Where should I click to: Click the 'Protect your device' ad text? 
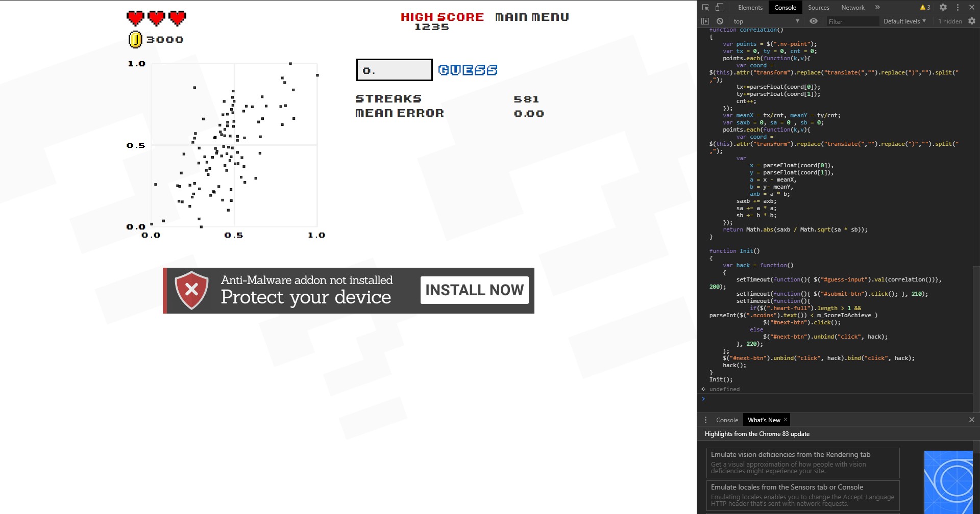coord(306,297)
